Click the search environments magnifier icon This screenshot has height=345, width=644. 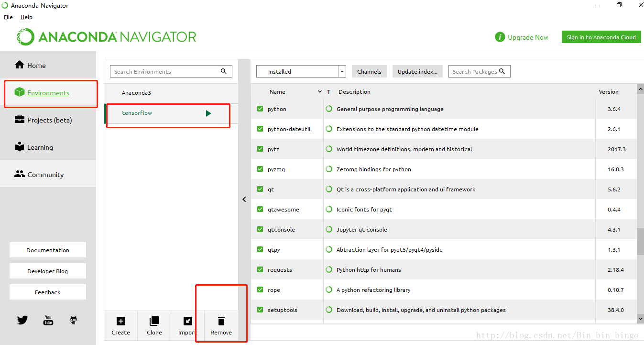click(x=224, y=71)
